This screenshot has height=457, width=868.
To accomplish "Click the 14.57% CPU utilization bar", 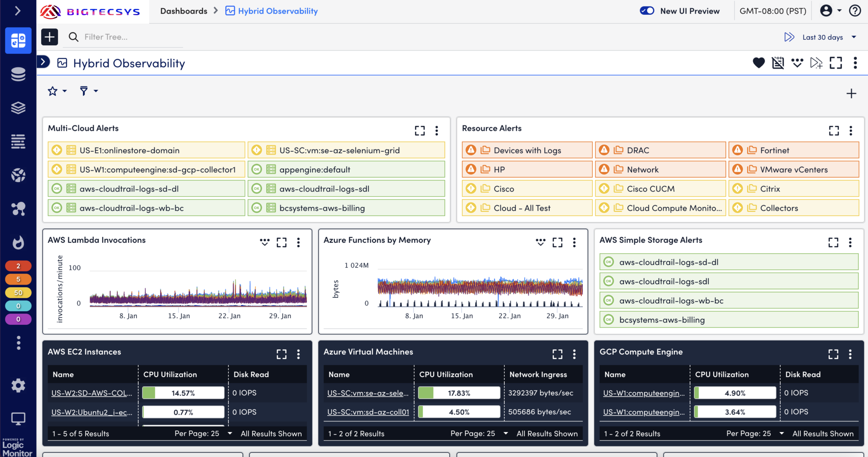I will click(x=183, y=393).
